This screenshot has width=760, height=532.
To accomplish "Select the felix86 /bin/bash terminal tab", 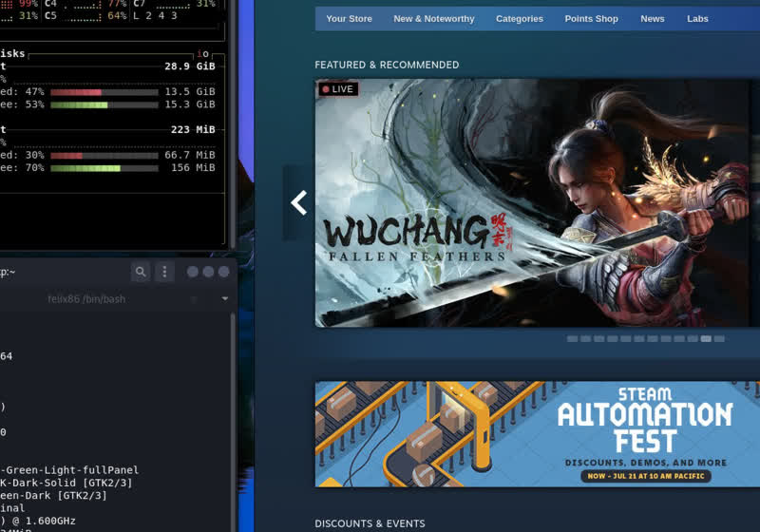I will [86, 299].
